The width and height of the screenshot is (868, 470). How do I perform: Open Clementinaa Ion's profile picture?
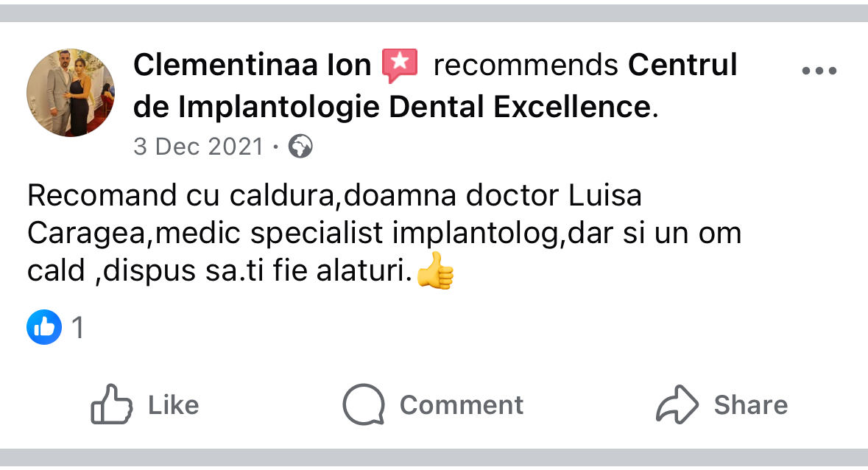click(x=71, y=93)
